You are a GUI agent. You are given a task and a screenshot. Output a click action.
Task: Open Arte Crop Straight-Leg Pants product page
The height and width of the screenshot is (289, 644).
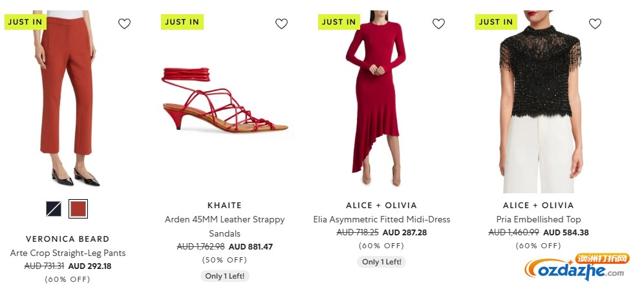[x=68, y=253]
